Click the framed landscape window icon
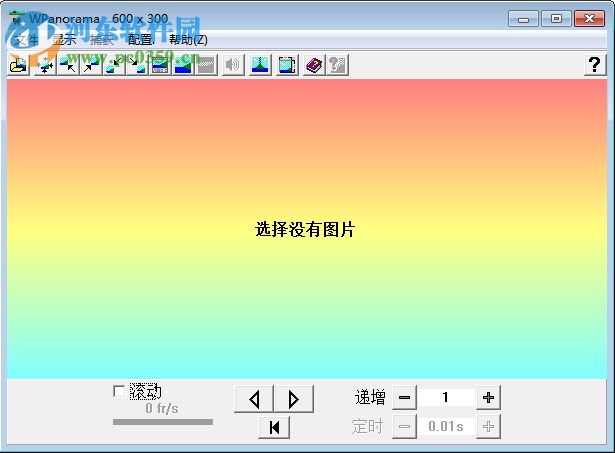The height and width of the screenshot is (453, 615). 160,65
